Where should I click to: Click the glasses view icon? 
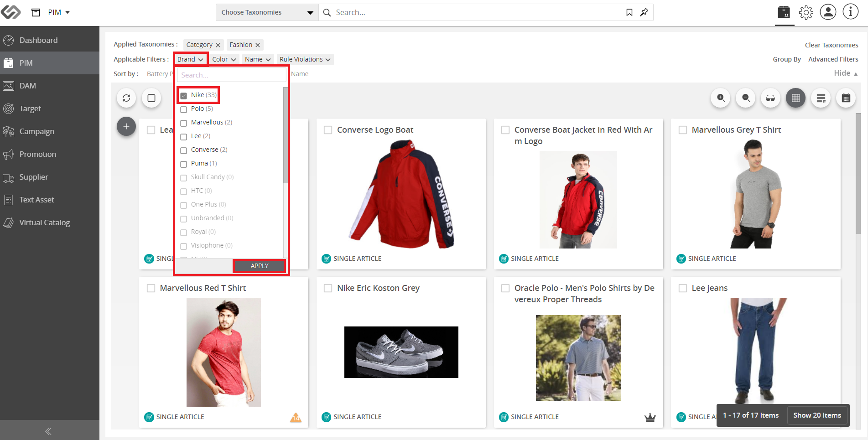pyautogui.click(x=770, y=98)
